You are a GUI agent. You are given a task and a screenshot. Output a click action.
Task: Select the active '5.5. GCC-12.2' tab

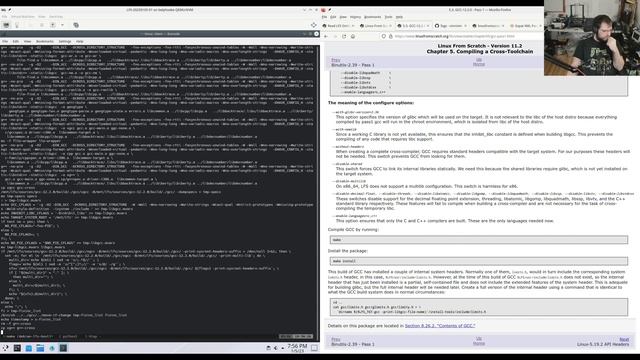point(413,26)
